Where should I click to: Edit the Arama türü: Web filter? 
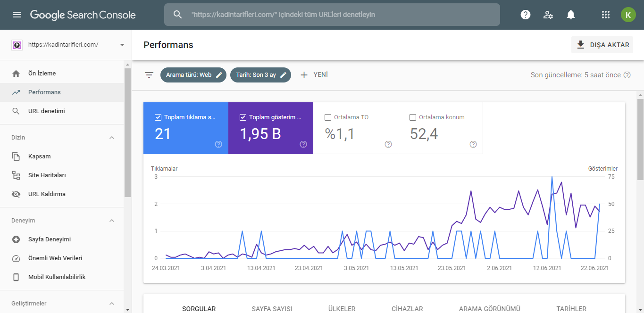193,75
